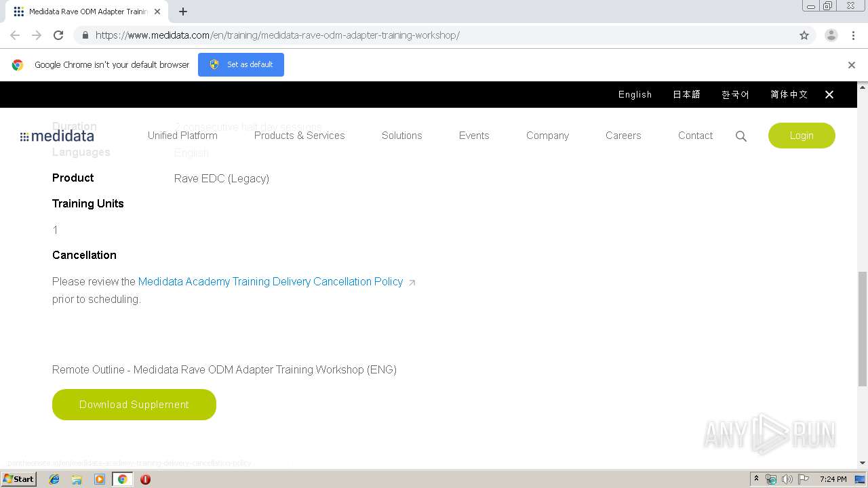Viewport: 868px width, 488px height.
Task: Switch language to 한국어
Action: tap(735, 95)
